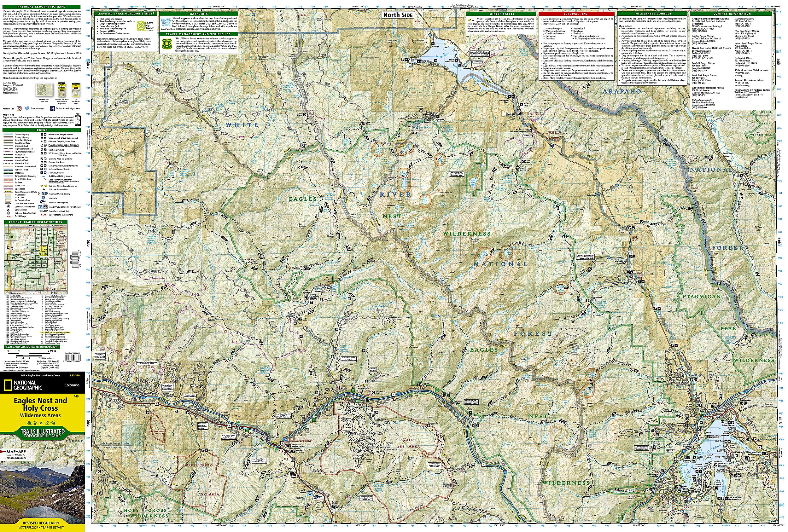Click the Wilderness green color swatch in legend
Image resolution: width=788 pixels, height=532 pixels.
tap(8, 173)
